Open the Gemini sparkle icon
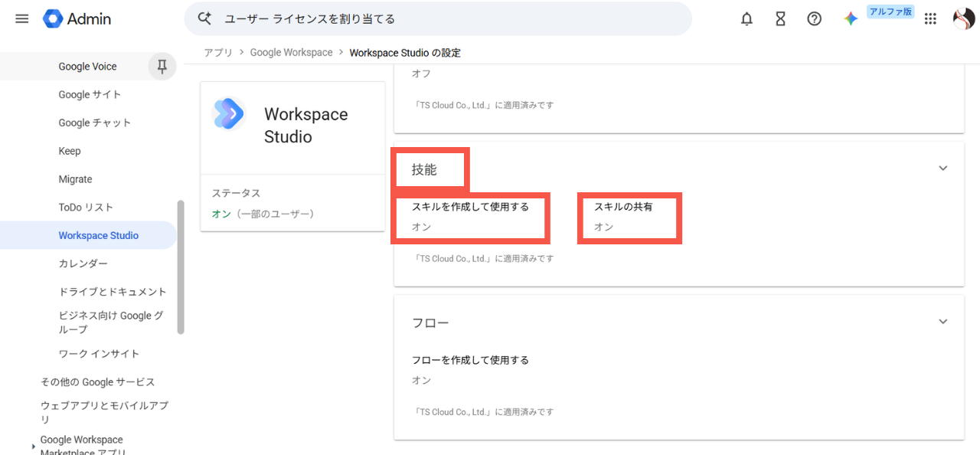The height and width of the screenshot is (455, 980). (851, 19)
